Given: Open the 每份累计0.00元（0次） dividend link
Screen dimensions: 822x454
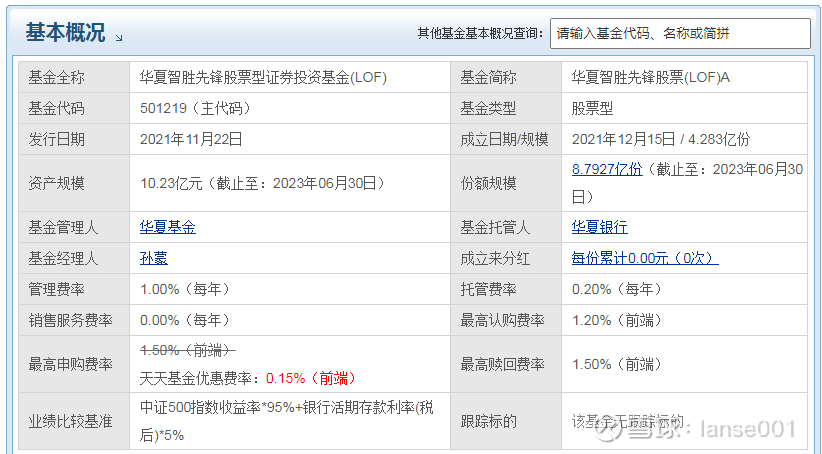Looking at the screenshot, I should [645, 258].
